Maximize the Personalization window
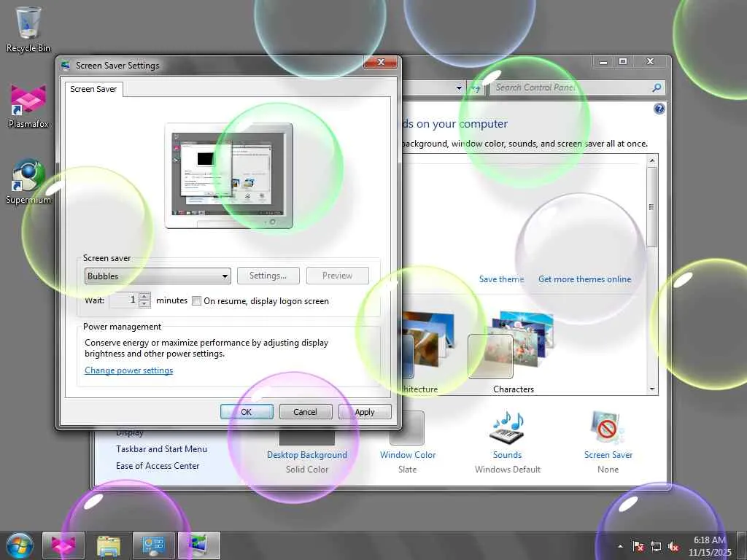The height and width of the screenshot is (560, 747). [x=623, y=61]
